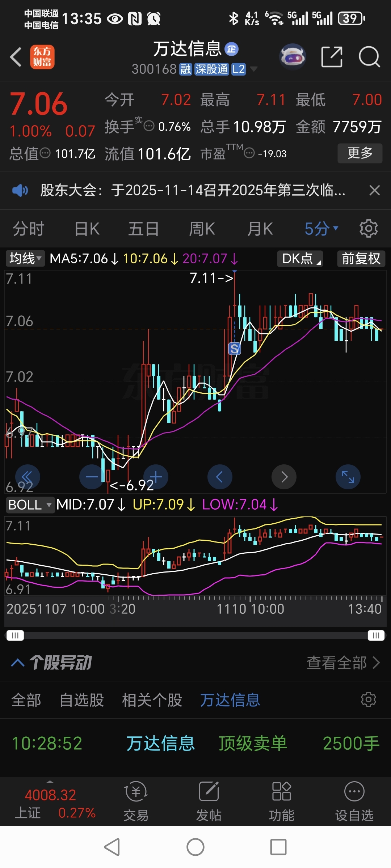
Task: Open the chart settings gear icon
Action: (369, 229)
